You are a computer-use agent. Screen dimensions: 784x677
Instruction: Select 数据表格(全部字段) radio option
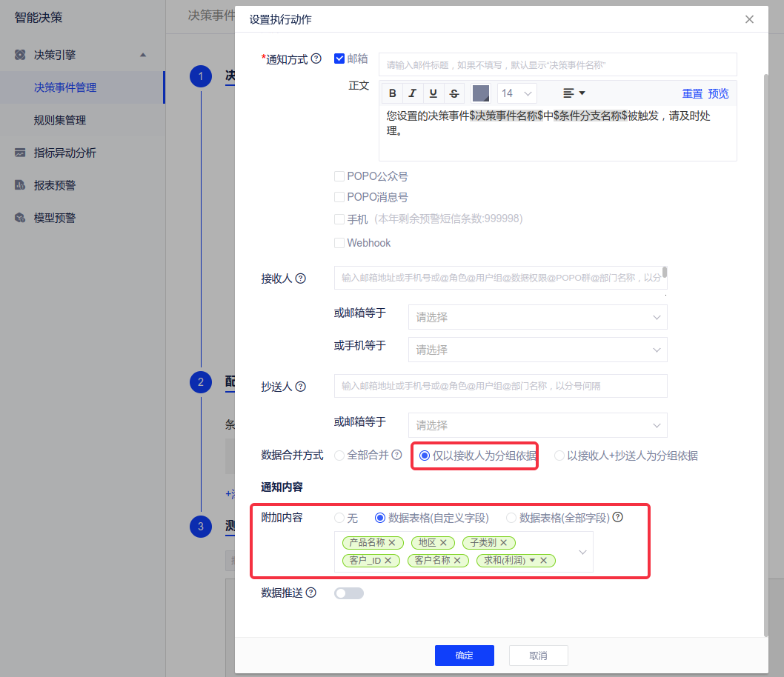tap(511, 518)
